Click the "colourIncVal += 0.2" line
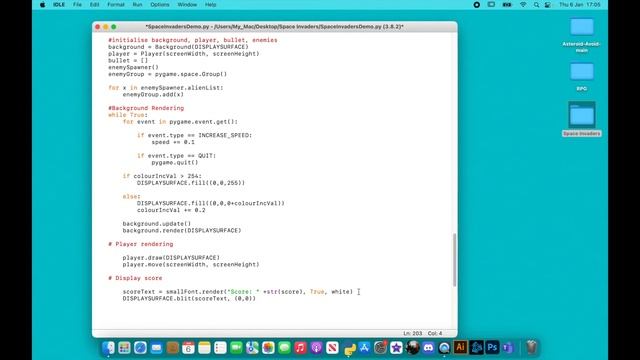This screenshot has width=640, height=360. 171,210
